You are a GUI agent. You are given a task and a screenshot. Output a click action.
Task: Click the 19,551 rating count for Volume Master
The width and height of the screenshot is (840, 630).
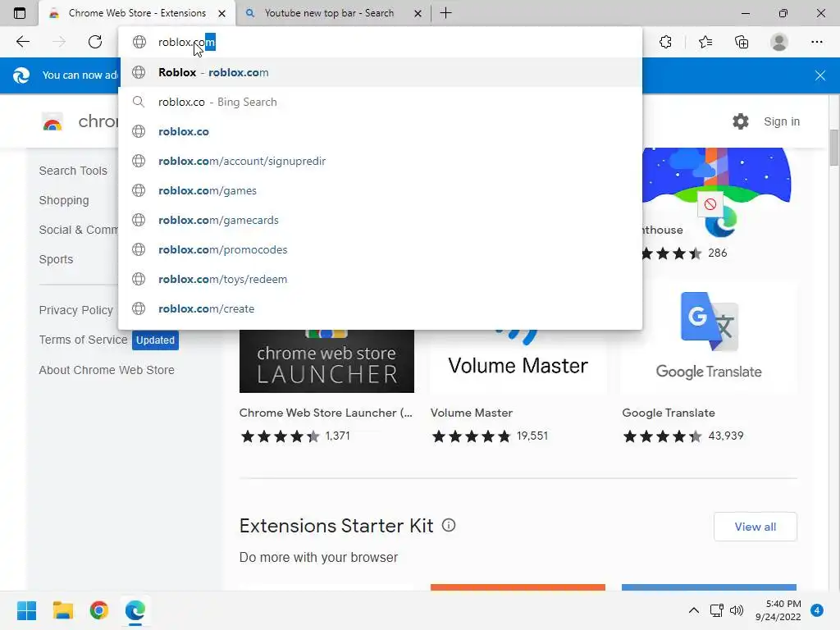532,436
